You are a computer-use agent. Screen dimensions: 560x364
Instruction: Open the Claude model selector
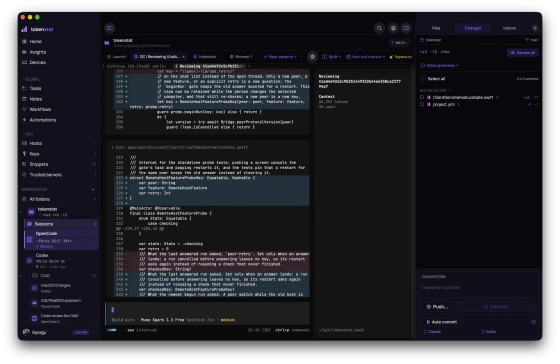[x=432, y=331]
